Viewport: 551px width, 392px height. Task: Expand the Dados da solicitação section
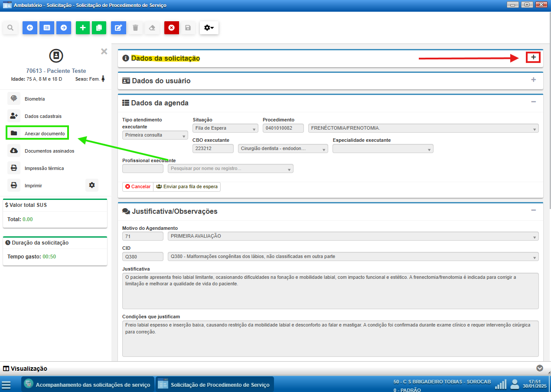click(x=533, y=57)
